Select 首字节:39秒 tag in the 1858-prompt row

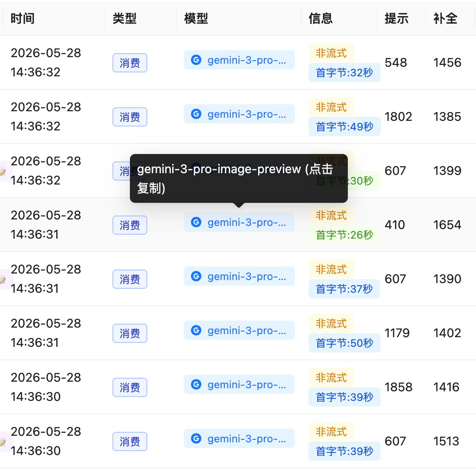[x=344, y=397]
